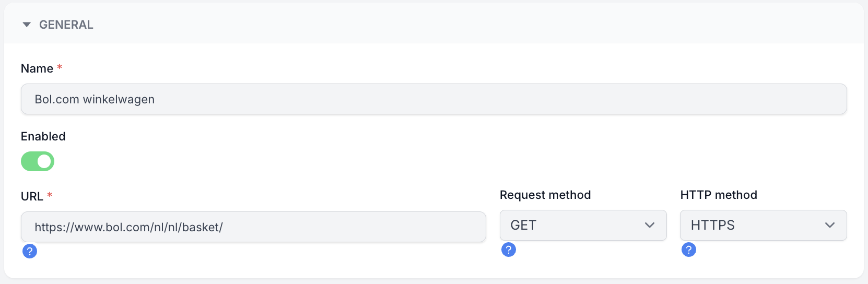Collapse the GENERAL section triangle
Screen dimensions: 868x284
click(x=27, y=25)
